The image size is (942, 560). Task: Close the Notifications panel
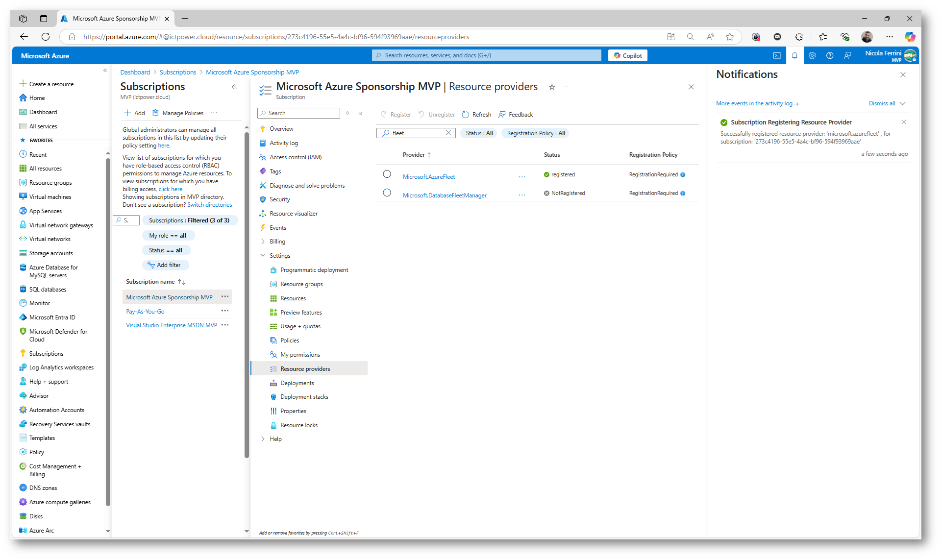(x=903, y=74)
